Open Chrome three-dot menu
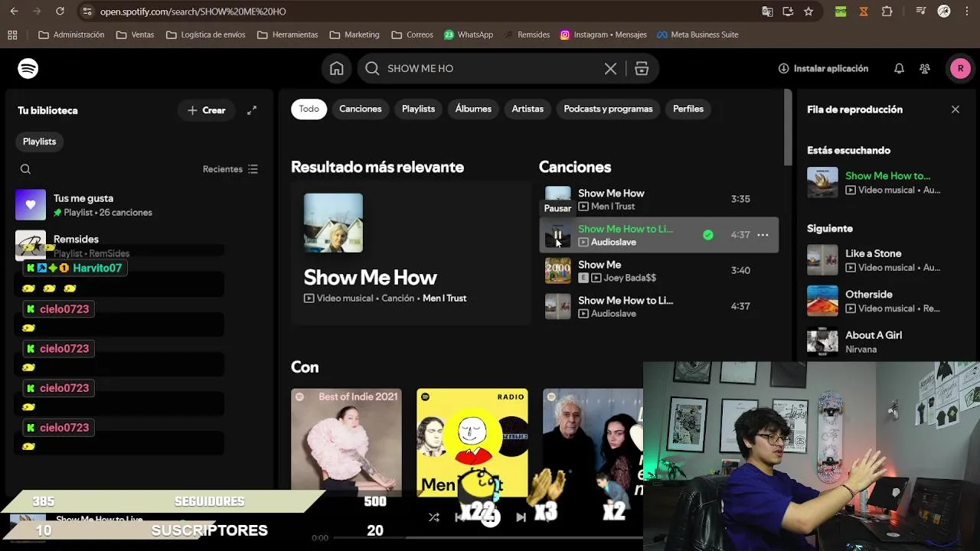 coord(966,11)
